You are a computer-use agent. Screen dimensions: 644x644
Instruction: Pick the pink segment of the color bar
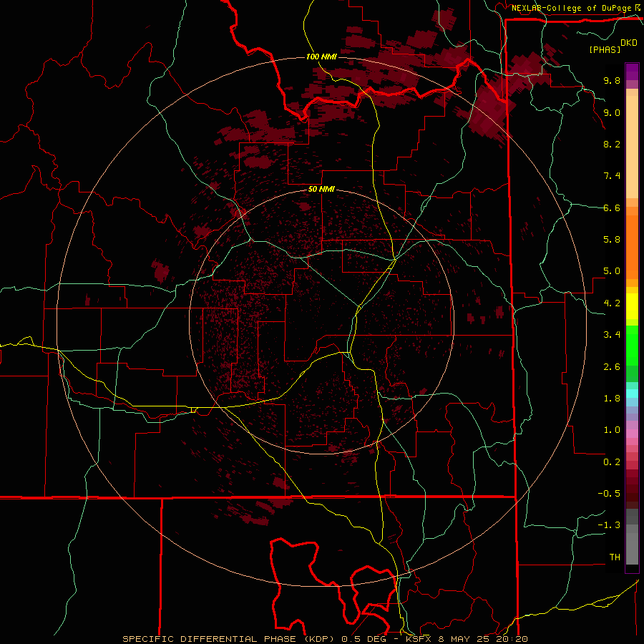[632, 434]
